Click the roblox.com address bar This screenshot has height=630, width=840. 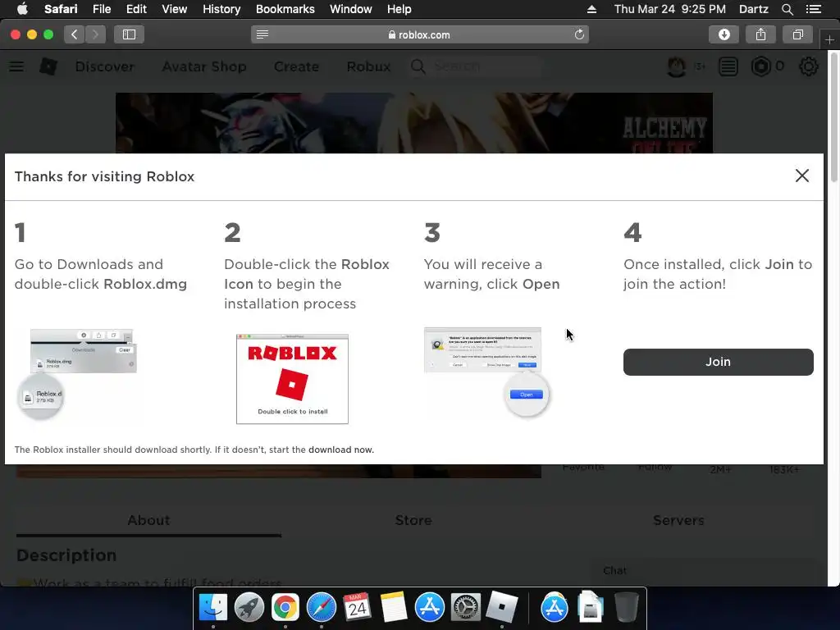click(419, 34)
